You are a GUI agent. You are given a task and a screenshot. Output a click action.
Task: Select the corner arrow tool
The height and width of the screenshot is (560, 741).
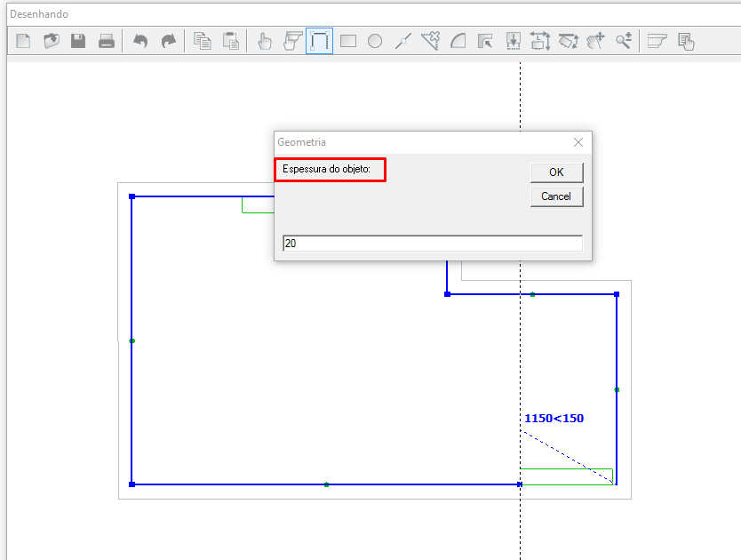[485, 41]
